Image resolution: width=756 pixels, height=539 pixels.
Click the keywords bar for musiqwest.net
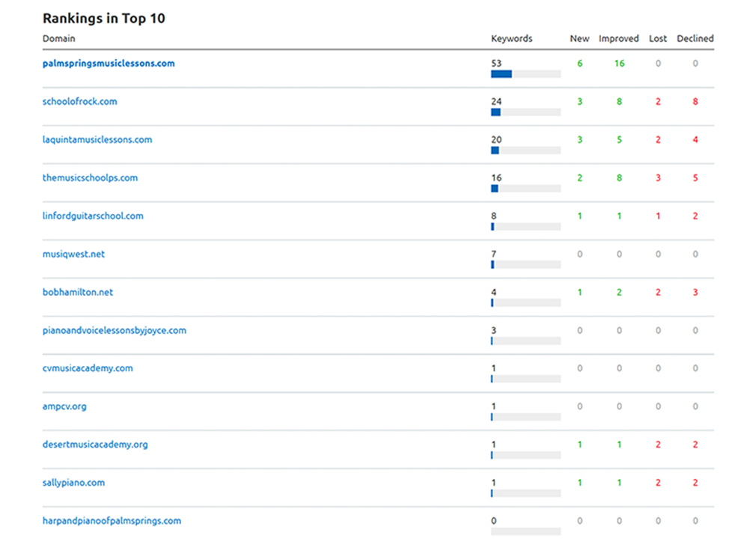tap(526, 265)
